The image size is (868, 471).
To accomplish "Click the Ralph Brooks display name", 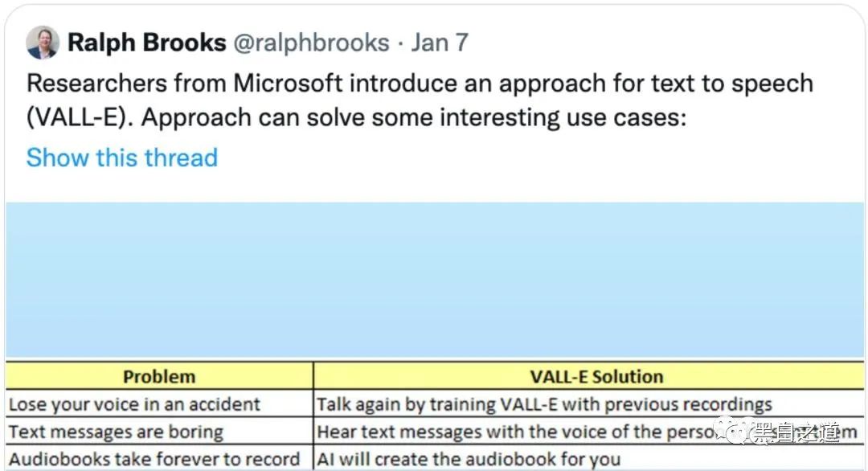I will coord(147,43).
